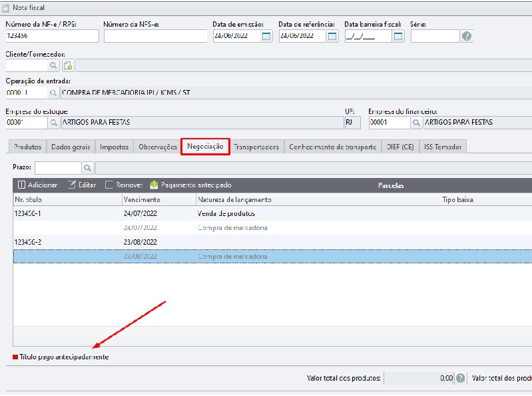
Task: Click the red Título pago antecipadamente legend square
Action: tap(15, 357)
